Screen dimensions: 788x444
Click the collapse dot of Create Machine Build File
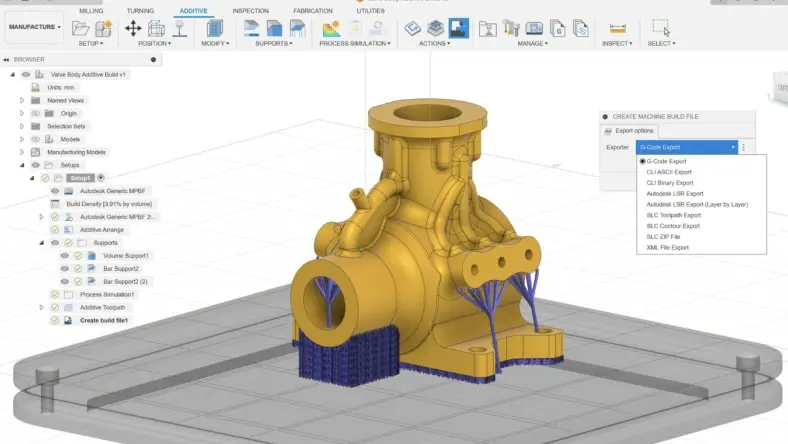pyautogui.click(x=605, y=117)
